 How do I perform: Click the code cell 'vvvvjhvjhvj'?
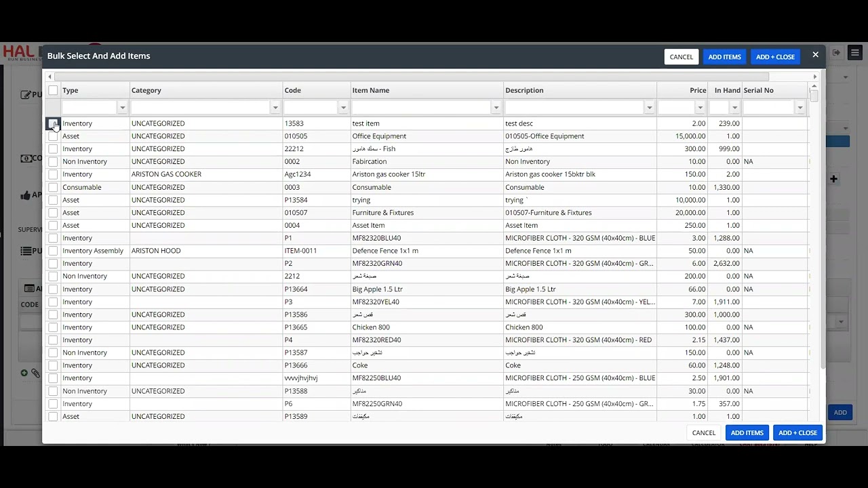tap(317, 378)
